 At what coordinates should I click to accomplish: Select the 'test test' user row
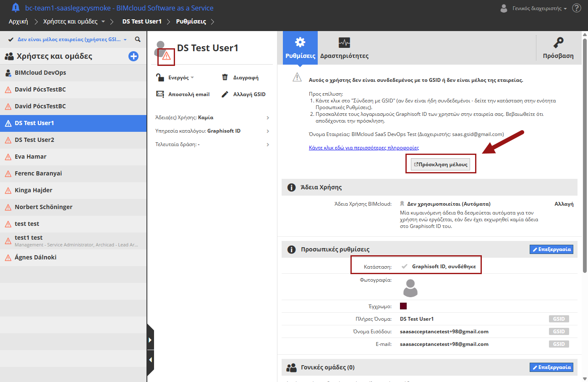pyautogui.click(x=73, y=224)
